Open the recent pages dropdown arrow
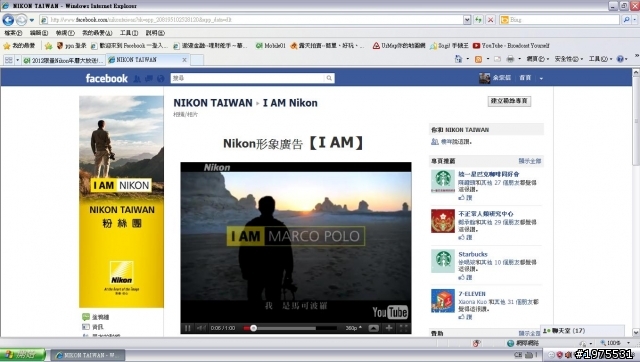640x362 pixels. tap(32, 20)
